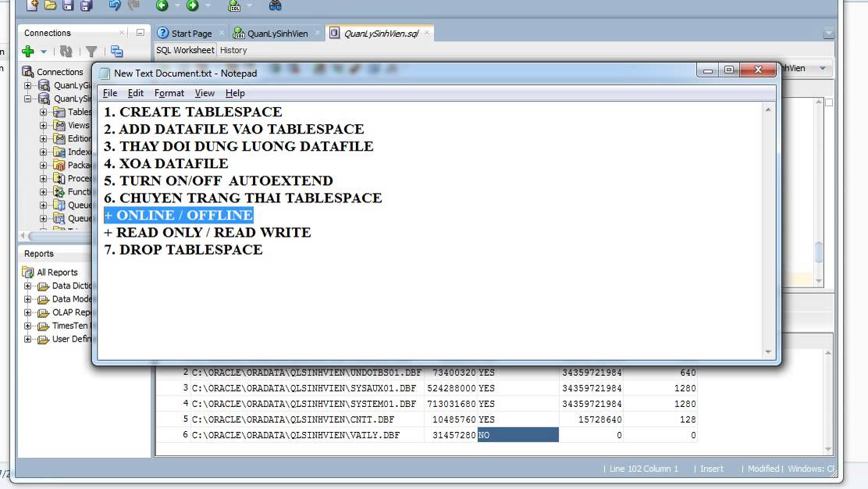Click the Undo arrow icon in the toolbar
The image size is (868, 489).
tap(115, 5)
